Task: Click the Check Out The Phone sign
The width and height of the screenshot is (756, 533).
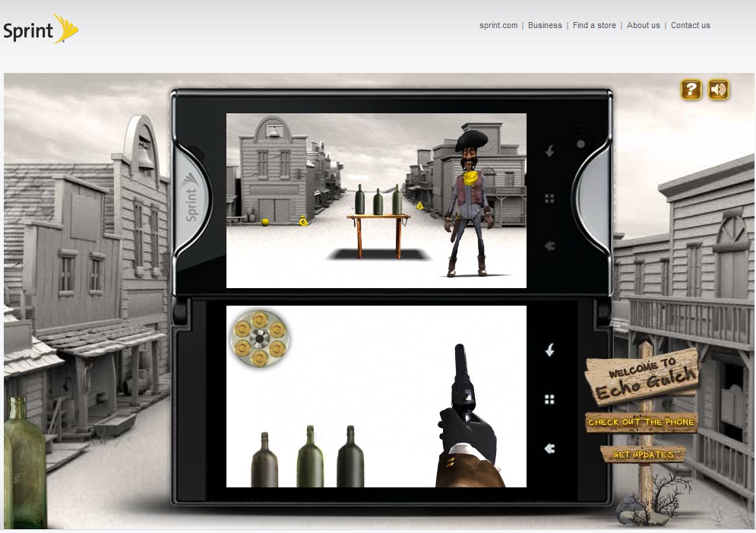Action: pyautogui.click(x=641, y=422)
